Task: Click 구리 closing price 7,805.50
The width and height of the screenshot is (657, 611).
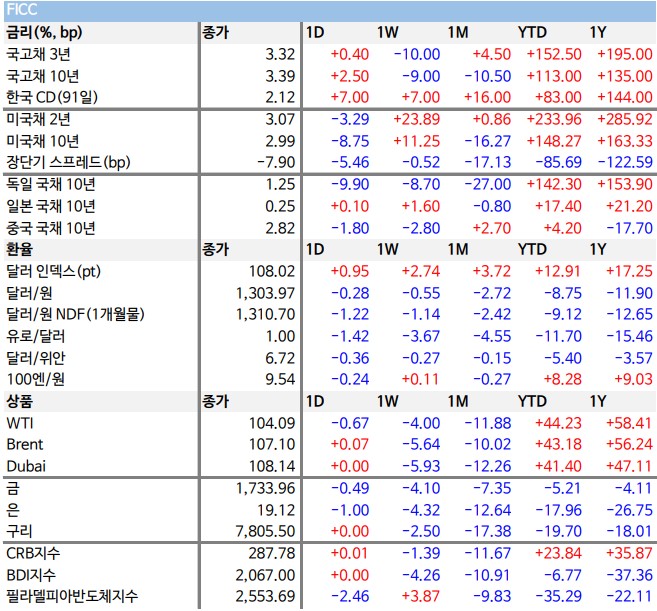Action: (266, 531)
